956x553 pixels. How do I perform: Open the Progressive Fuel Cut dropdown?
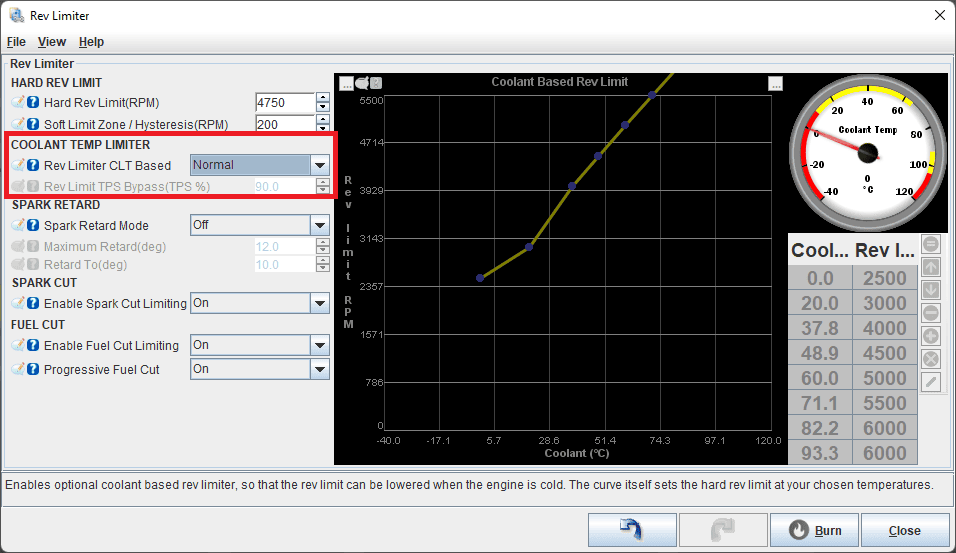[260, 369]
